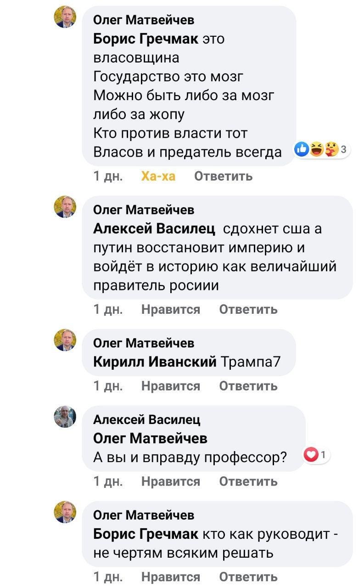364x588 pixels.
Task: Click the Олег Матвейчев mention in the профессор comment
Action: click(x=150, y=438)
